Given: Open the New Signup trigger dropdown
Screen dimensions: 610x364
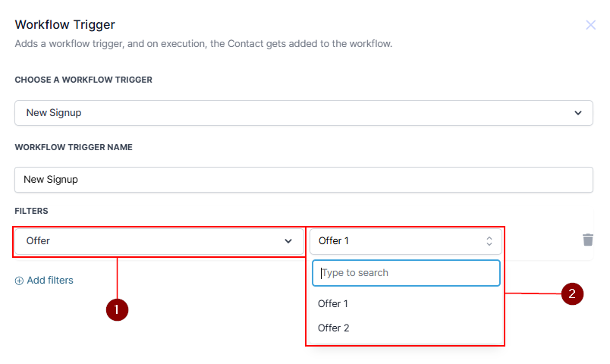Looking at the screenshot, I should 303,113.
